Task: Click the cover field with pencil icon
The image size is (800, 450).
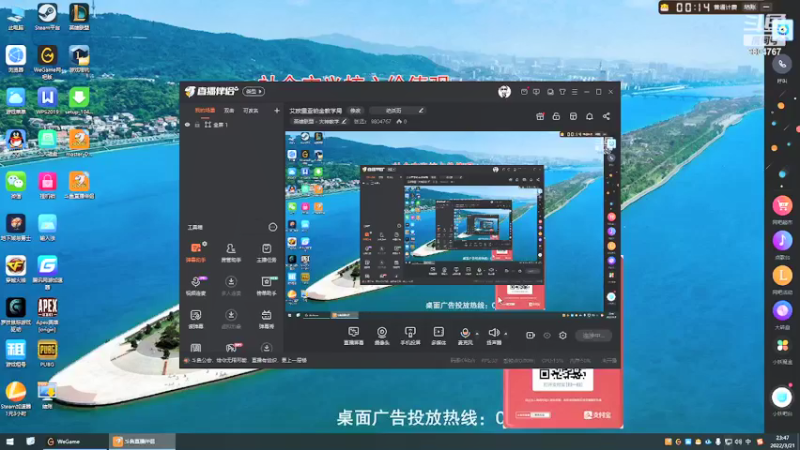Action: 397,110
